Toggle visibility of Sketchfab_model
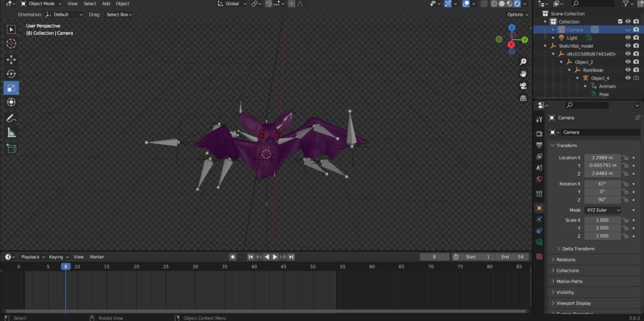The height and width of the screenshot is (321, 644). (x=628, y=46)
